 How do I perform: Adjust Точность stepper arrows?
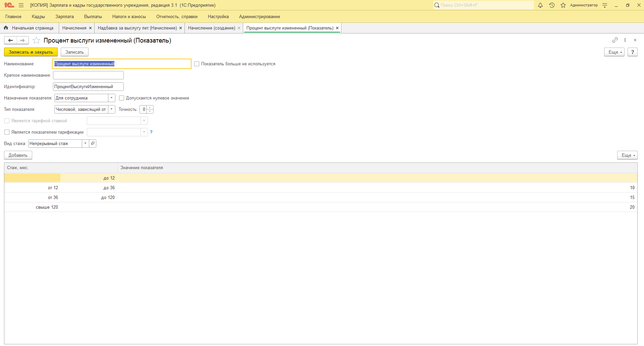[x=150, y=110]
